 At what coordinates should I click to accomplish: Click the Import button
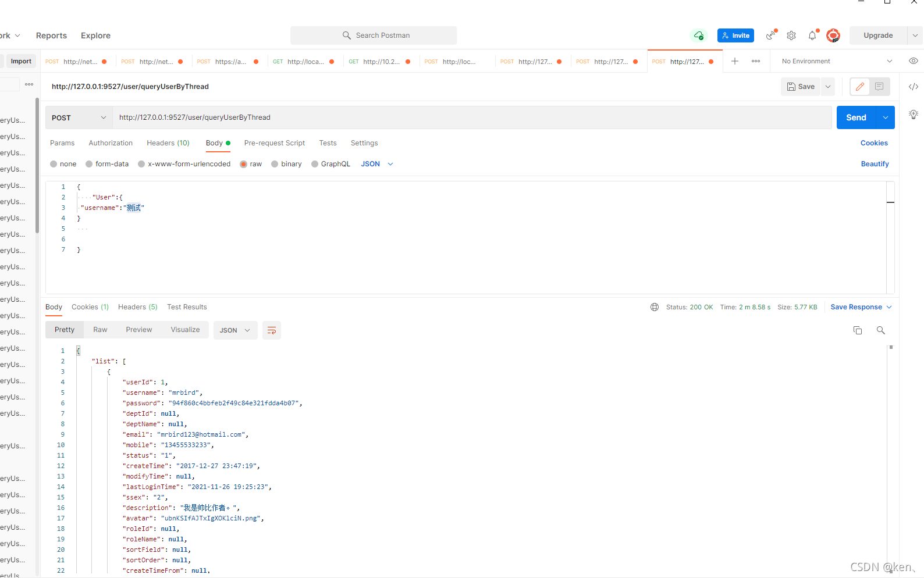[x=21, y=61]
